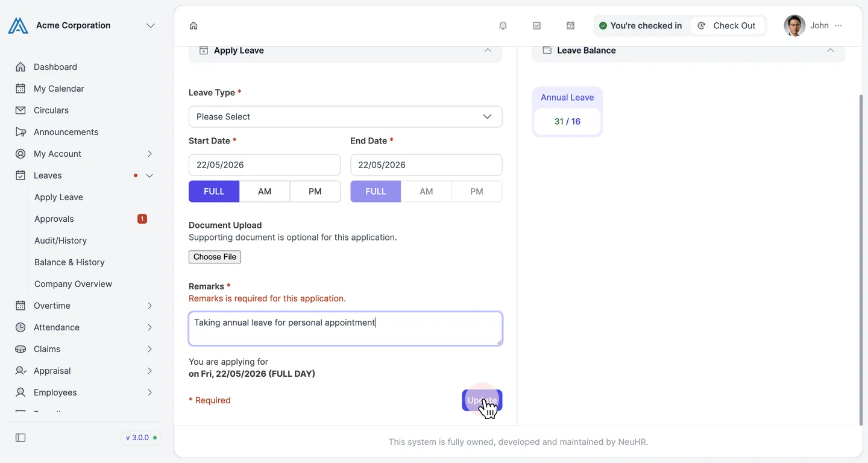This screenshot has height=463, width=868.
Task: Open Apply Leave submenu item
Action: point(58,197)
